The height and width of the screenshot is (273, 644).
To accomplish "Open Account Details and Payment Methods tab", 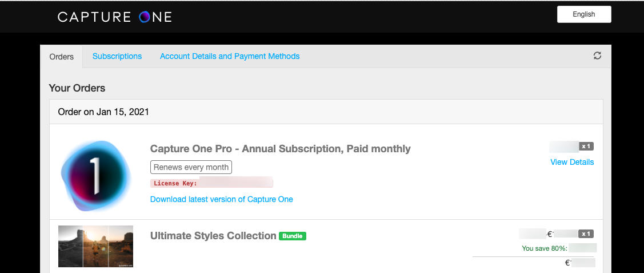I will click(230, 56).
